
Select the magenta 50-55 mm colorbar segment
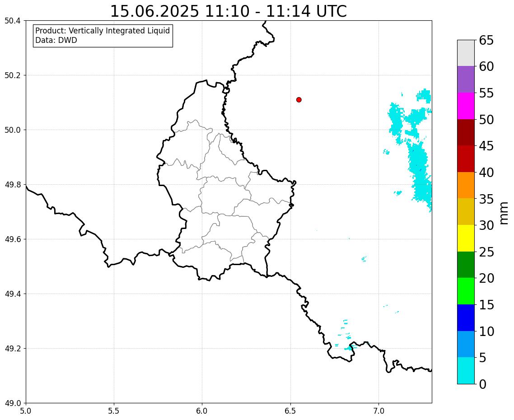pos(466,106)
